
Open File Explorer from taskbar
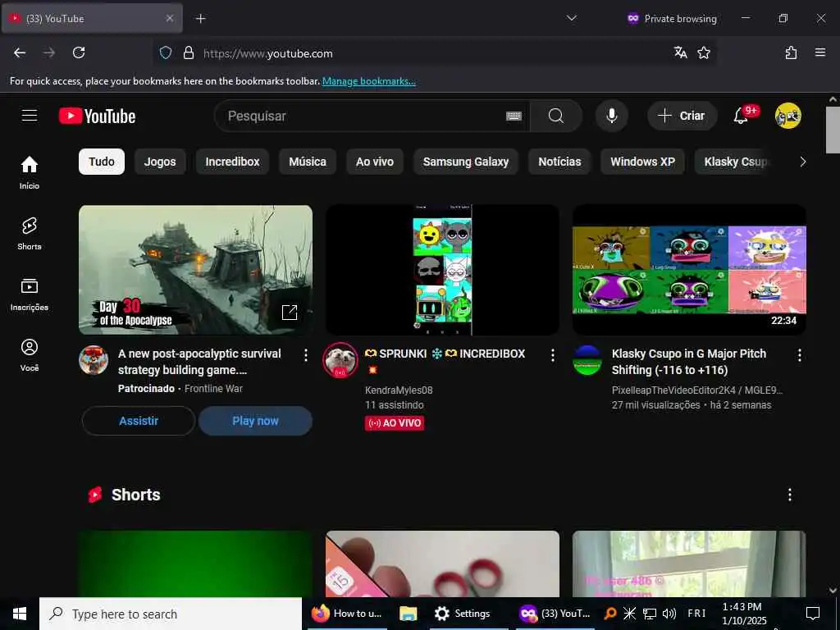(409, 614)
